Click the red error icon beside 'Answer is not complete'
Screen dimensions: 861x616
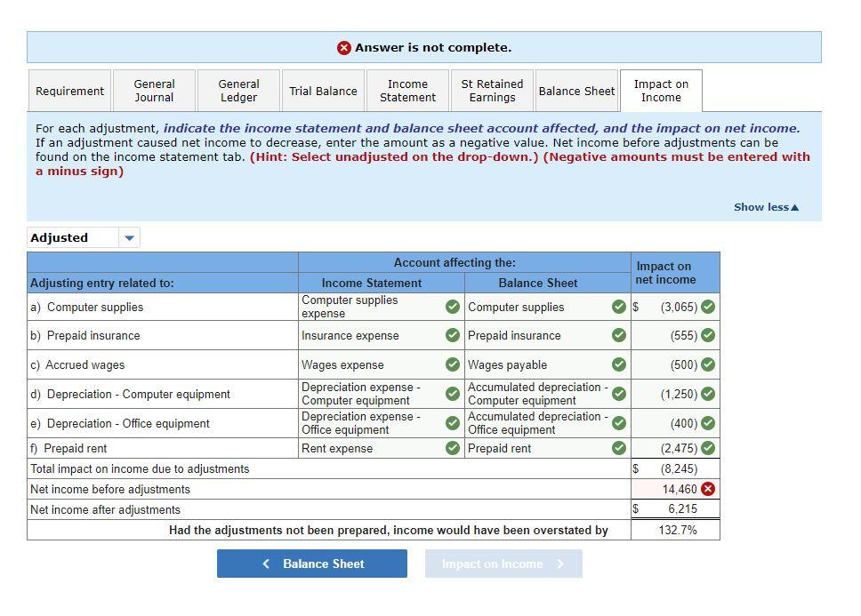point(343,48)
